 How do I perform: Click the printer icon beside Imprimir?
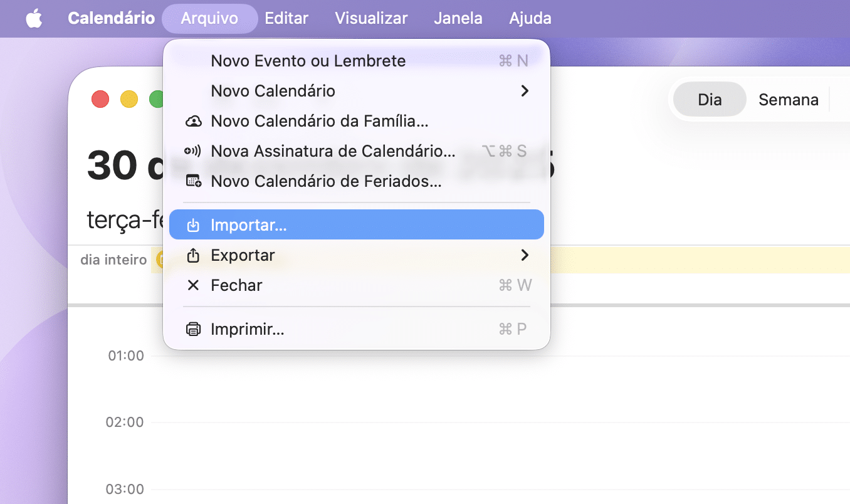pyautogui.click(x=194, y=329)
